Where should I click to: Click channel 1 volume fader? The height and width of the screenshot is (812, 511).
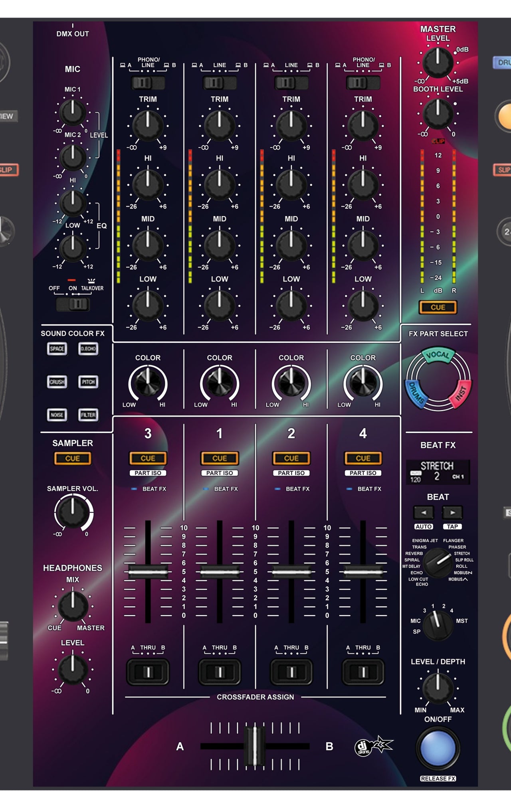tap(220, 572)
